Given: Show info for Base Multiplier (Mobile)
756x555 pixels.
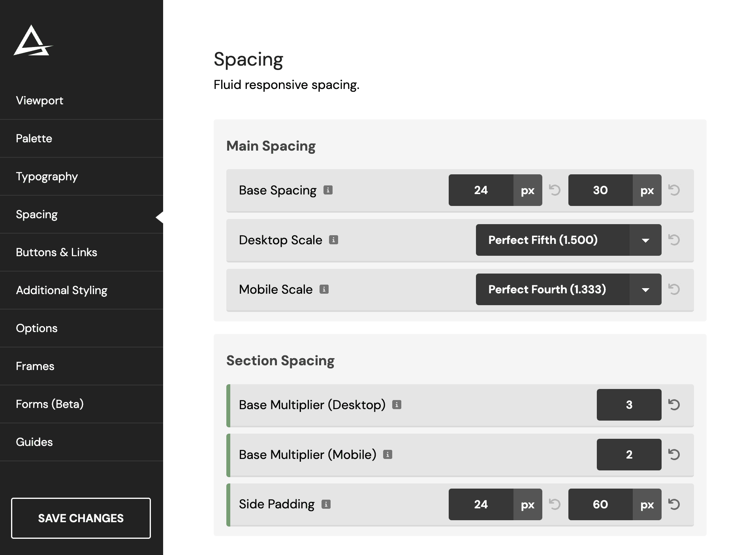Looking at the screenshot, I should point(388,455).
